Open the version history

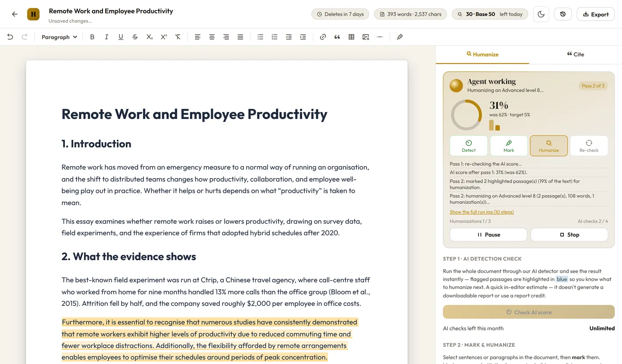(x=563, y=14)
